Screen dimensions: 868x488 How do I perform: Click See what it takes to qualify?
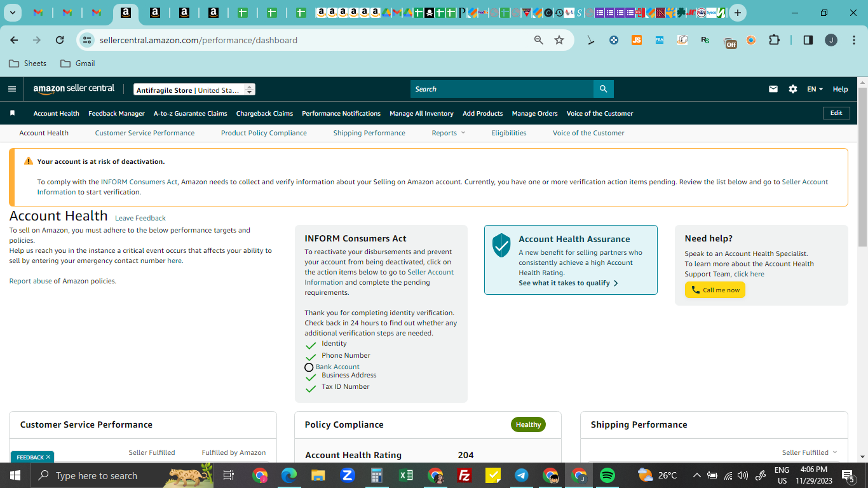pyautogui.click(x=569, y=283)
